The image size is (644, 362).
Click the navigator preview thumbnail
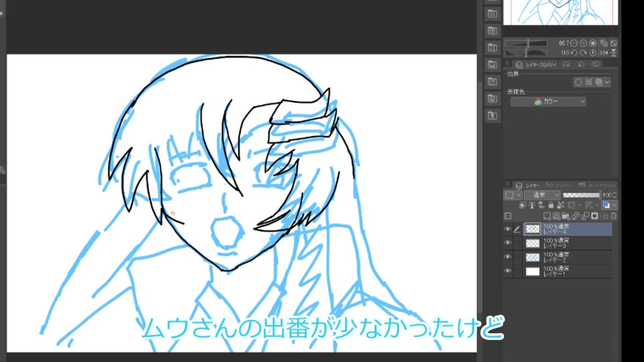[561, 12]
